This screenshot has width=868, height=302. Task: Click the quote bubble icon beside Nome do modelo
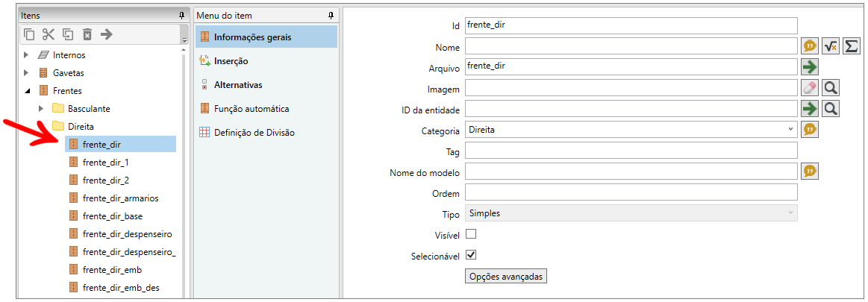(810, 172)
